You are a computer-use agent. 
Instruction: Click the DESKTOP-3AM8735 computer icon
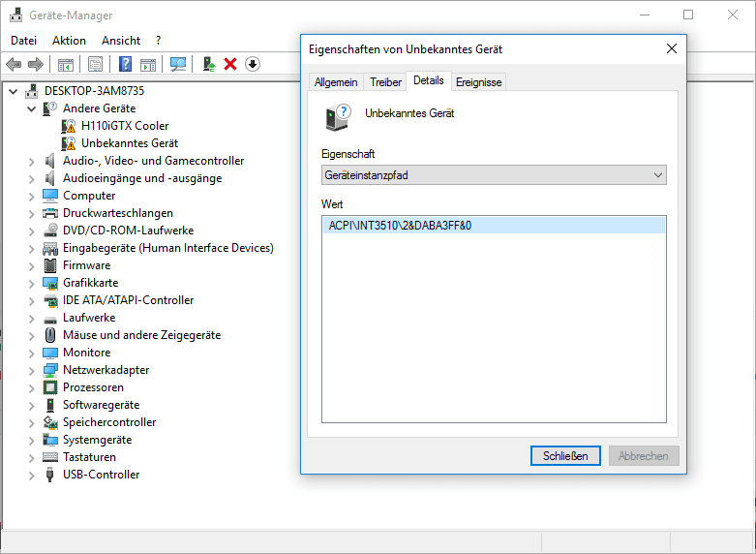[x=32, y=91]
